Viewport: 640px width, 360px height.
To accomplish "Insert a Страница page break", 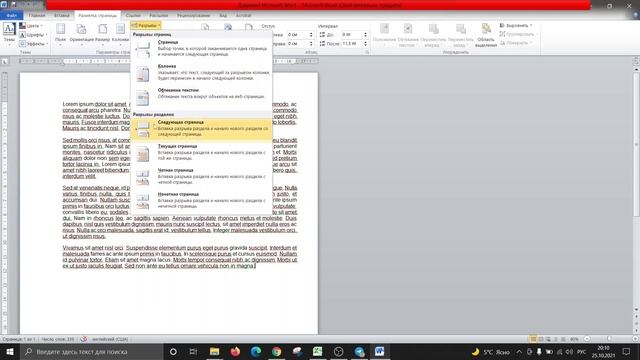I will 202,48.
